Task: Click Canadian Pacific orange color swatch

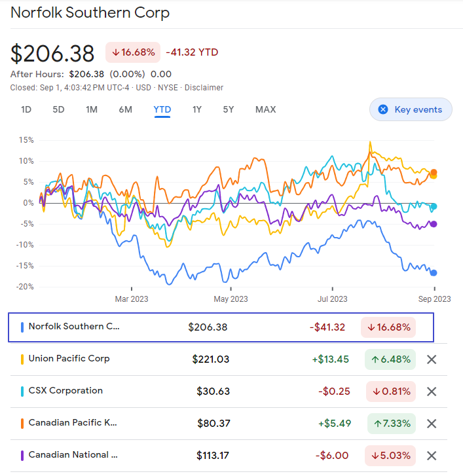Action: coord(22,424)
